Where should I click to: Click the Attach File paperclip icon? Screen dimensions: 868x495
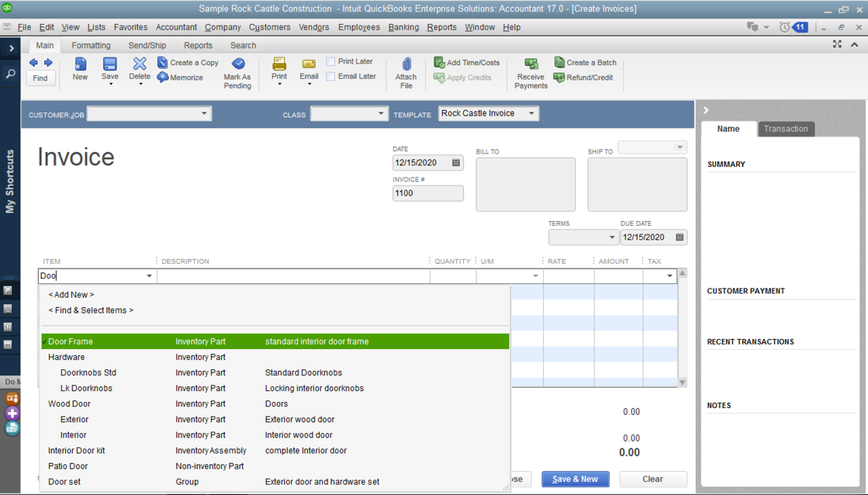click(406, 64)
